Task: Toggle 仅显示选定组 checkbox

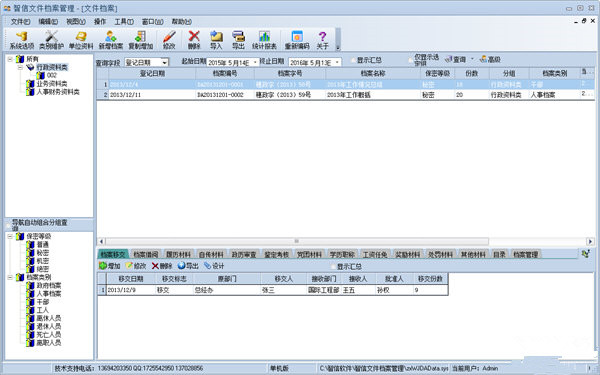Action: click(411, 60)
